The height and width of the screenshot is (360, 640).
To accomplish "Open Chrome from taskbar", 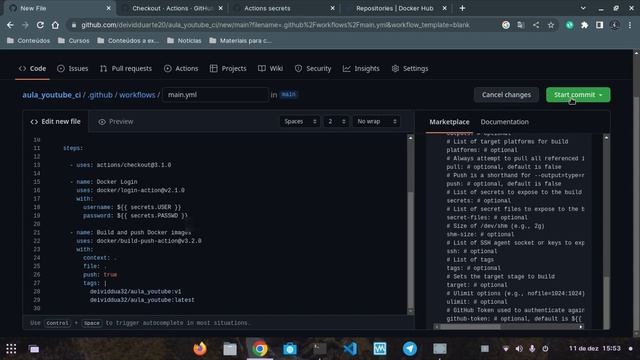I will (x=260, y=349).
